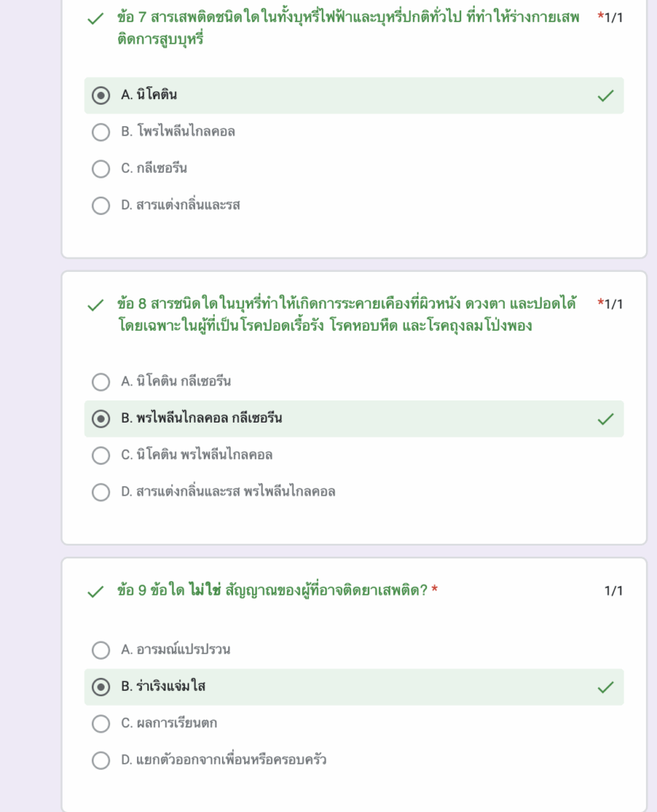This screenshot has height=812, width=657.
Task: Click the 1/1 score on question 8
Action: tap(613, 304)
